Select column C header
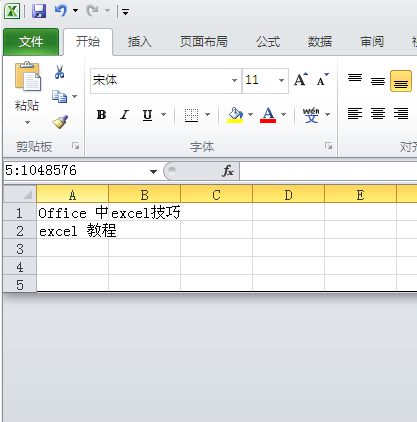 [216, 194]
